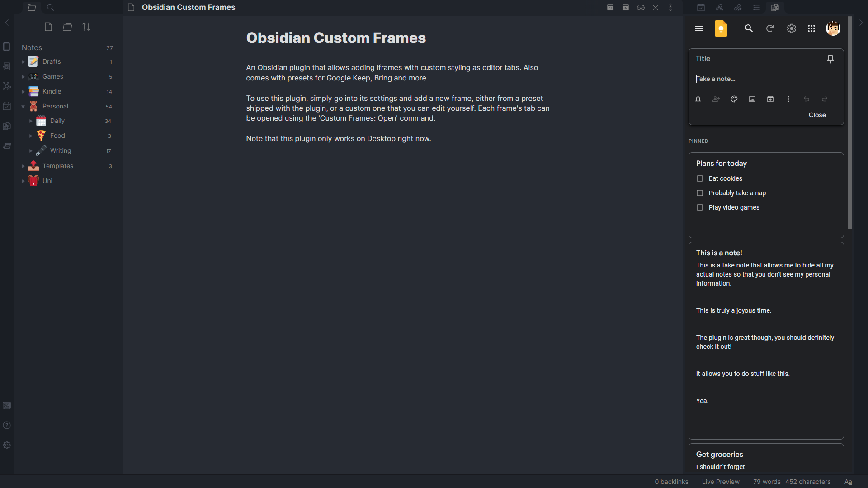Click the Google apps grid icon

click(x=811, y=28)
